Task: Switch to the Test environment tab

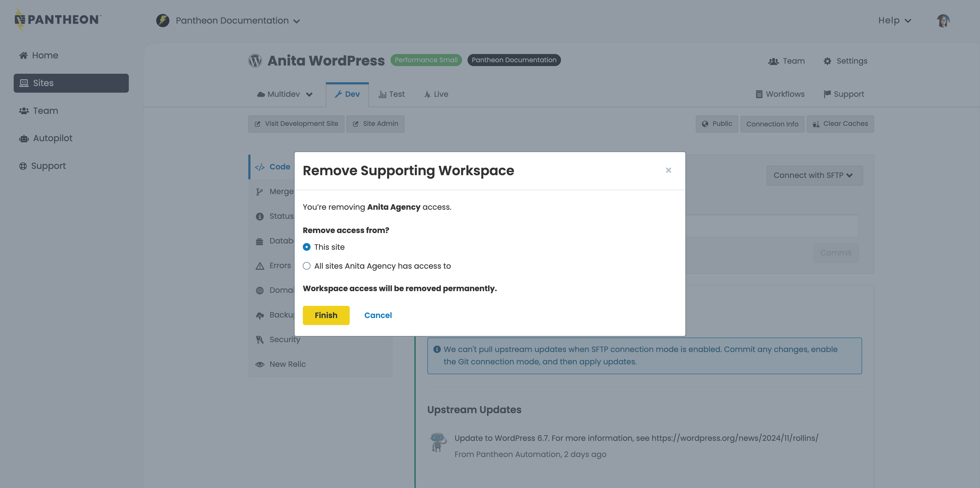Action: point(391,94)
